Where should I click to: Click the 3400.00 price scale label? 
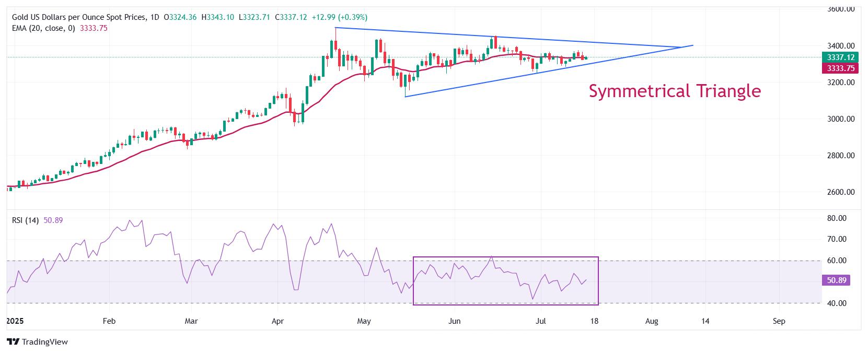pos(841,46)
